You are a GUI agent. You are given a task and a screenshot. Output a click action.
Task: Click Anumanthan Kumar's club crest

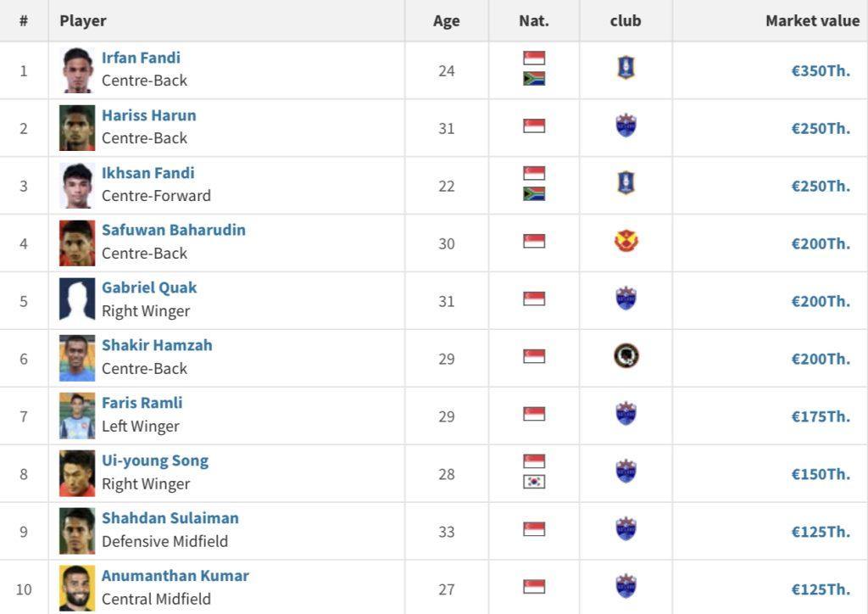(x=626, y=586)
